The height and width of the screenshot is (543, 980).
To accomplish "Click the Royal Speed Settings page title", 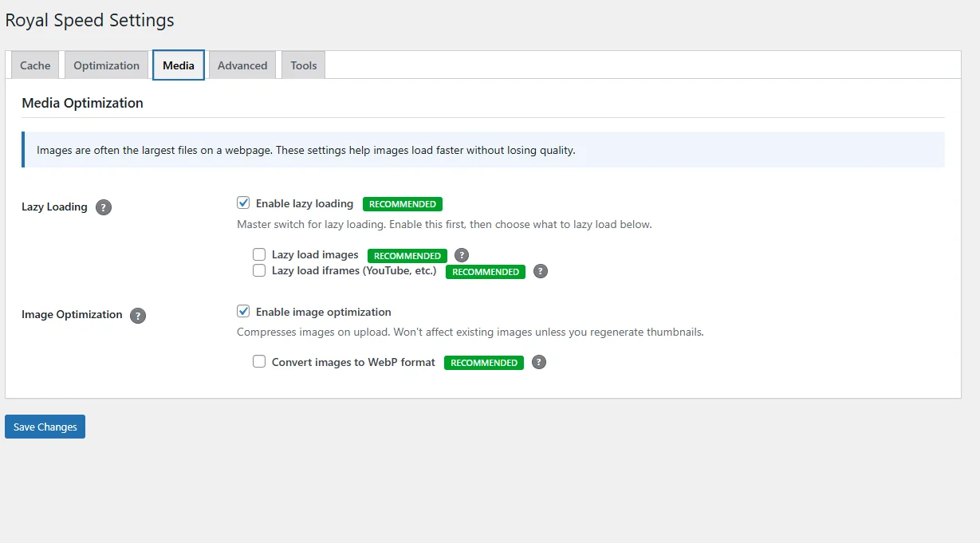I will coord(89,20).
